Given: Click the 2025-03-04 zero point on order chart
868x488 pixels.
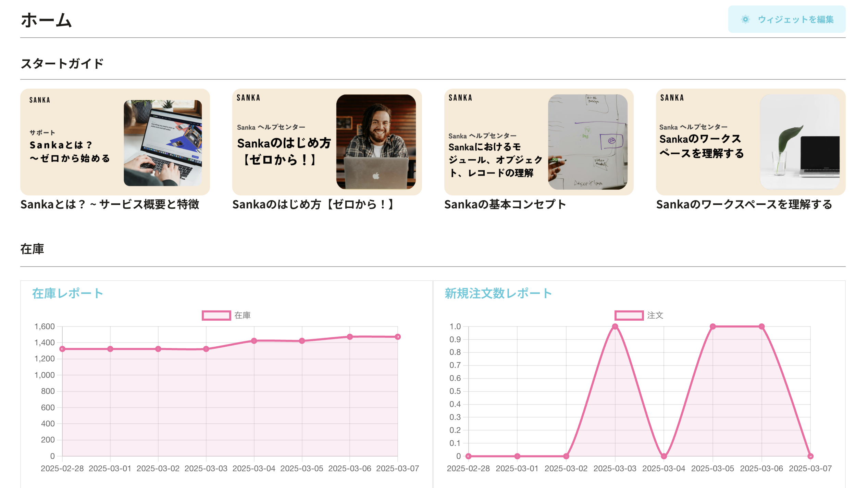Looking at the screenshot, I should click(x=664, y=456).
